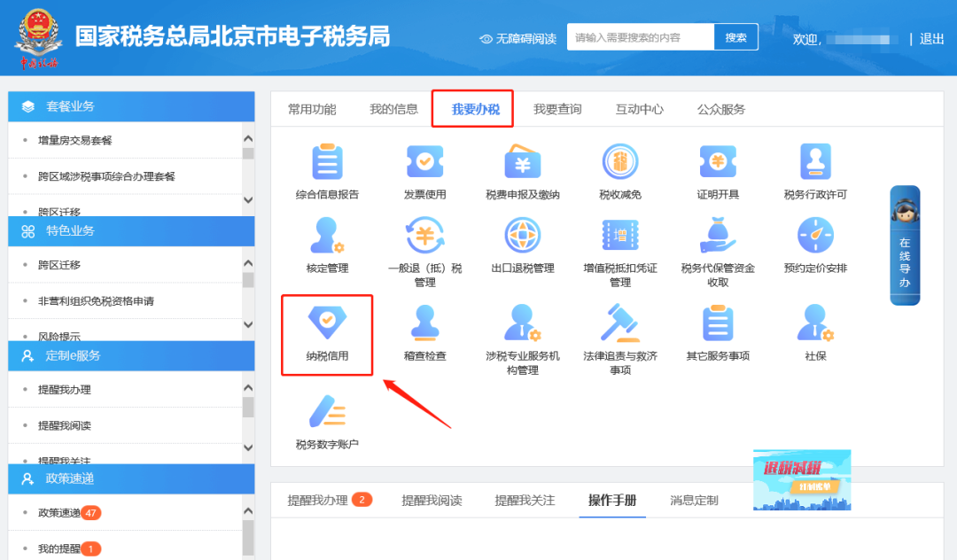957x560 pixels.
Task: Click the 在线导办 assistant widget
Action: click(905, 245)
